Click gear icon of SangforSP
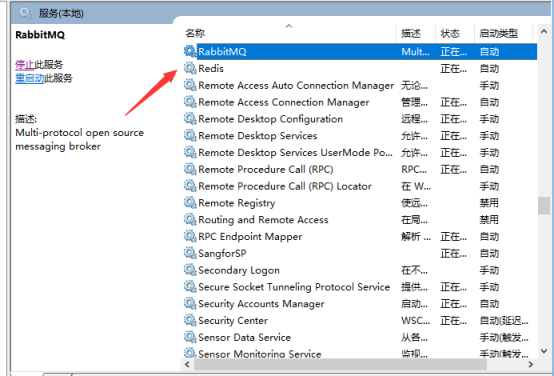This screenshot has height=376, width=554. coord(190,253)
